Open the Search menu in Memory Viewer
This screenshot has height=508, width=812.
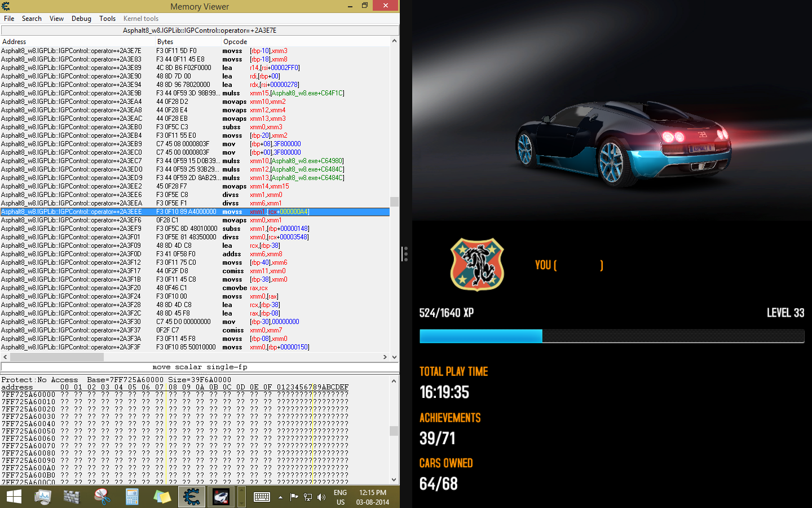click(x=32, y=19)
